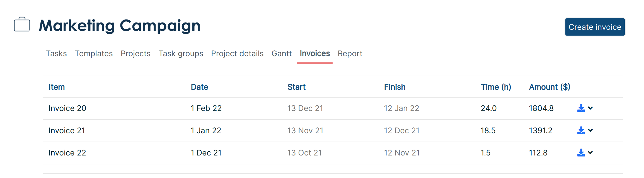Image resolution: width=644 pixels, height=178 pixels.
Task: View the Gantt tab
Action: point(282,53)
